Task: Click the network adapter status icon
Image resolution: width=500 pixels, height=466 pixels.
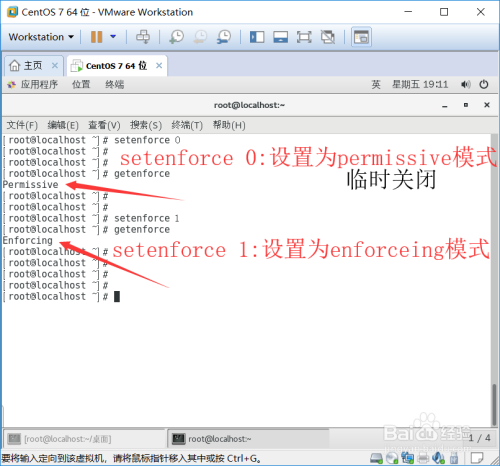Action: (407, 458)
